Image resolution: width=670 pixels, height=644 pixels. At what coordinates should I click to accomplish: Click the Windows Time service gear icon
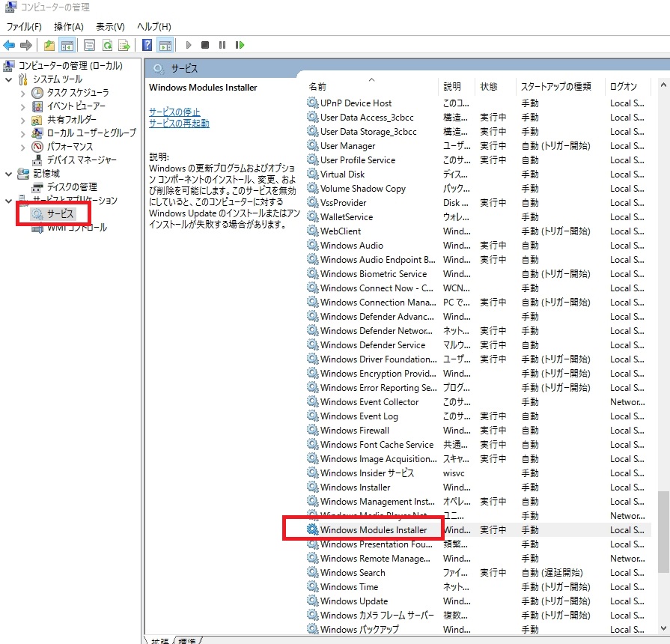(x=313, y=586)
